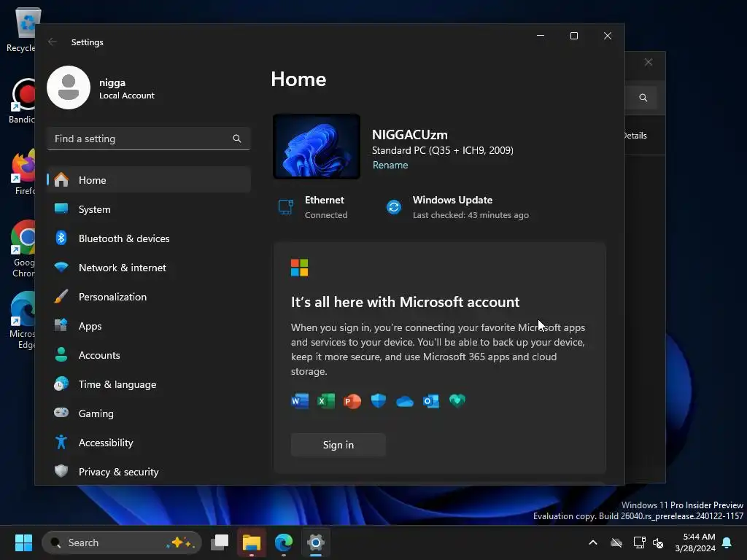Click the Word icon in account card
The width and height of the screenshot is (747, 560).
tap(300, 401)
